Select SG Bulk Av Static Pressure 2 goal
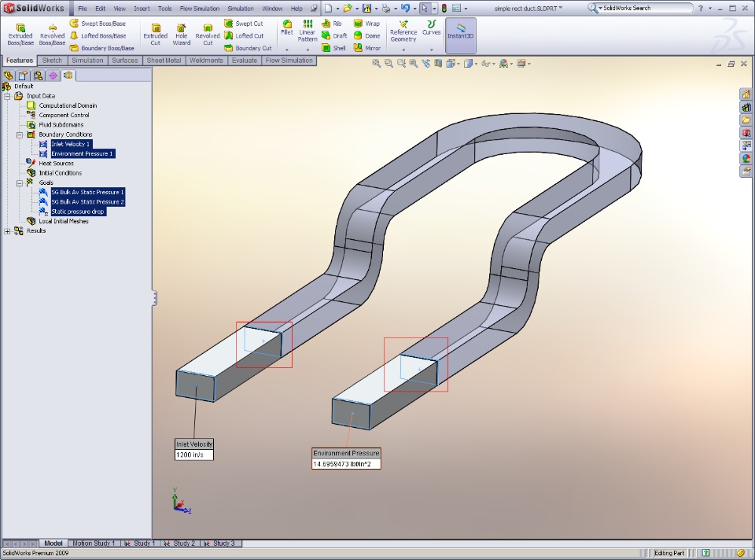755x560 pixels. (x=87, y=202)
